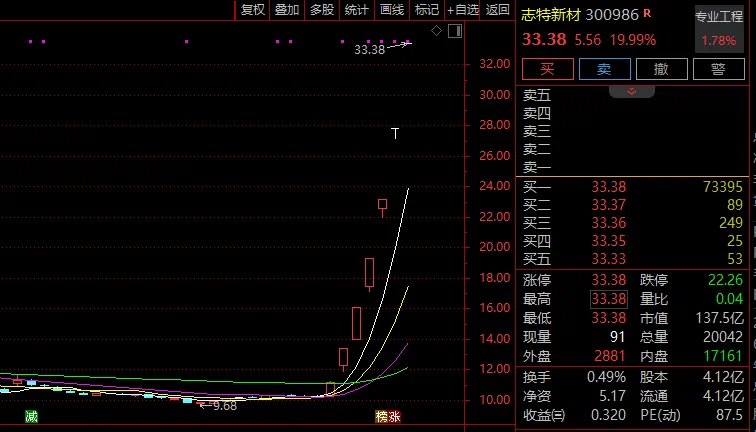Add stock to watchlist with +自选
The height and width of the screenshot is (432, 756).
(x=463, y=10)
